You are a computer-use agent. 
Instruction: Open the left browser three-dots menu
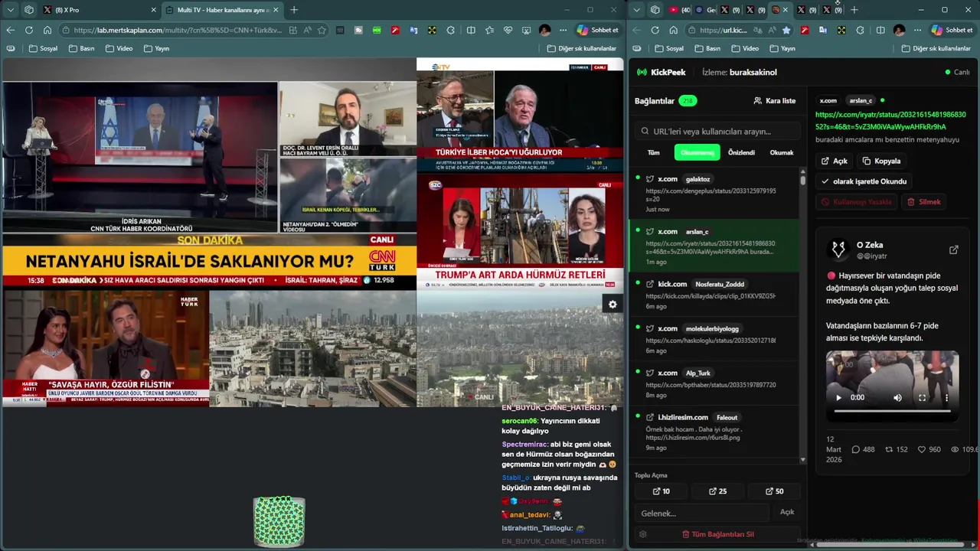coord(563,30)
